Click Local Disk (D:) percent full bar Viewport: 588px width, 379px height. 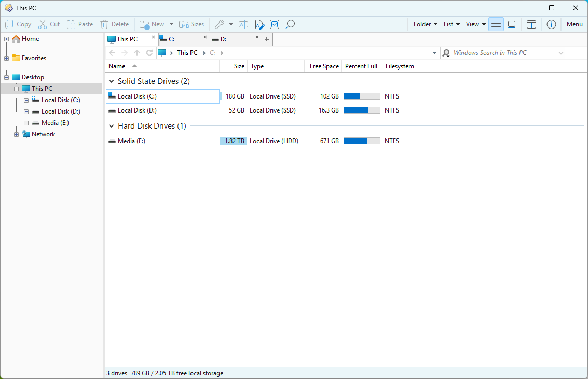tap(362, 110)
